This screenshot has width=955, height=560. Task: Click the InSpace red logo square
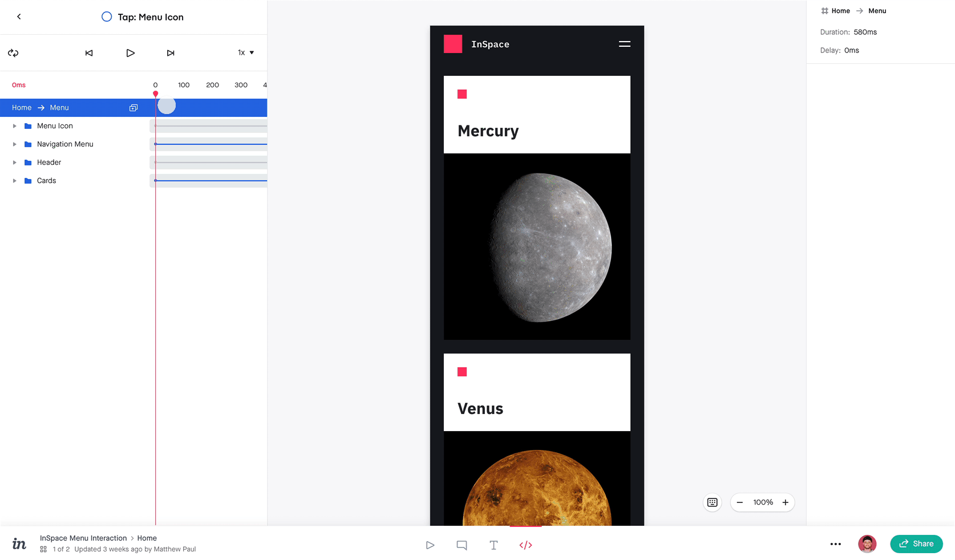pyautogui.click(x=453, y=44)
